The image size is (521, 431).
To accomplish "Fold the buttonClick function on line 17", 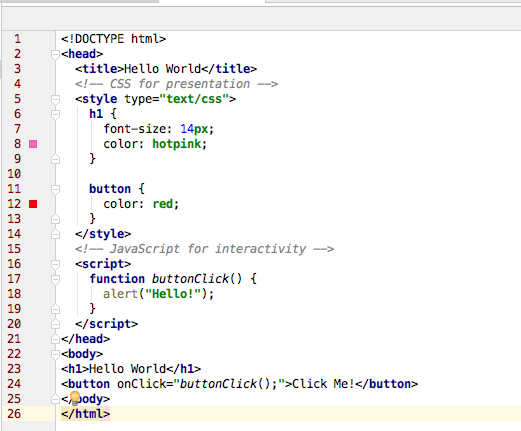I will [55, 279].
